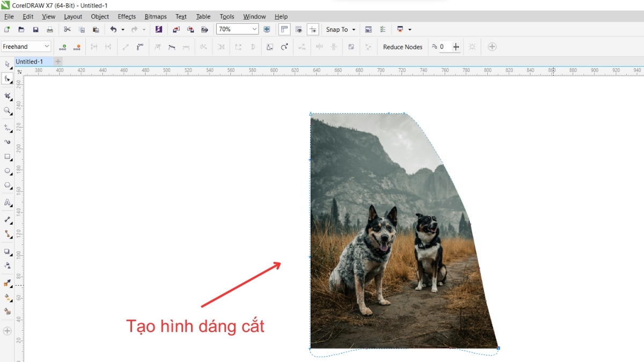Open the 70% zoom level dropdown

(254, 29)
